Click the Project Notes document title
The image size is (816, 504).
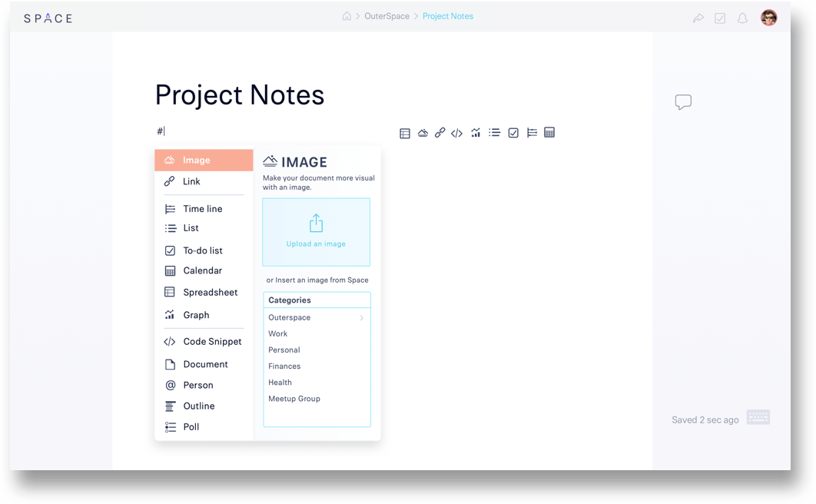coord(240,95)
